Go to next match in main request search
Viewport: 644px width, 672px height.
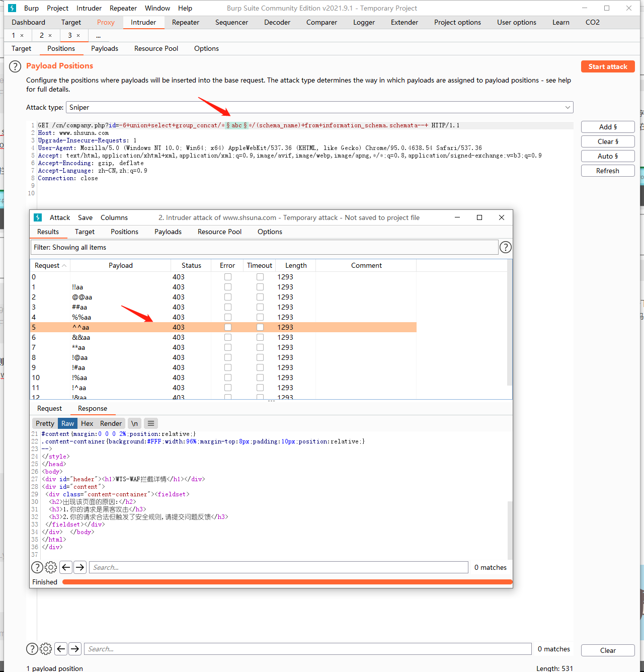pos(75,649)
